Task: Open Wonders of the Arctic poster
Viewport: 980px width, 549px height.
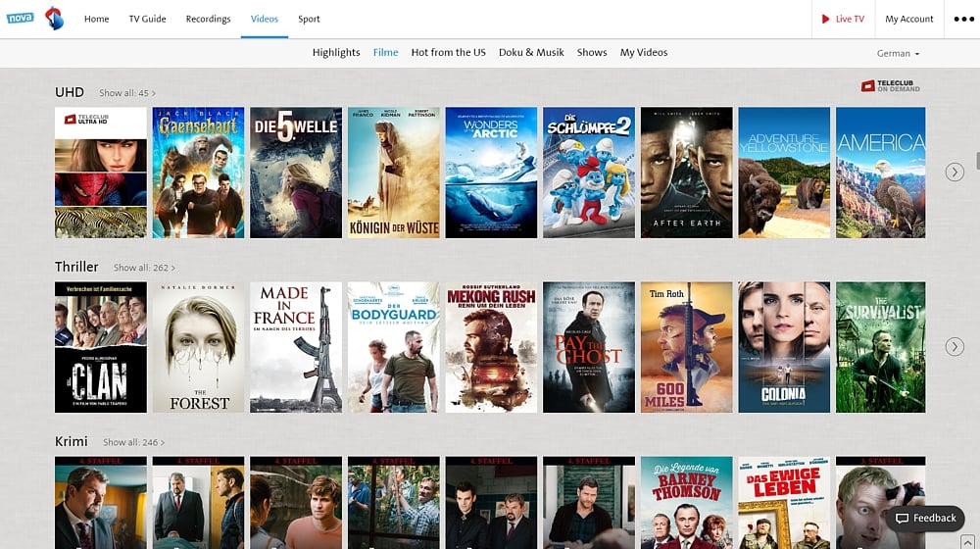Action: tap(491, 173)
